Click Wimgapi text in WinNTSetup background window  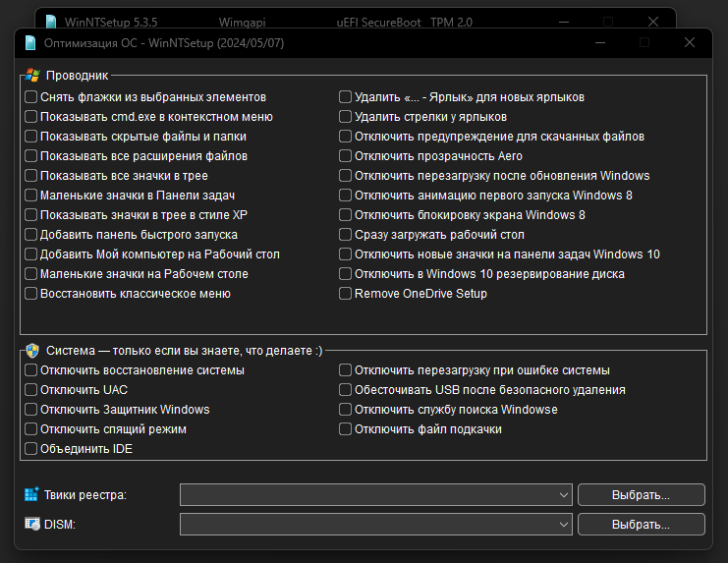click(x=242, y=23)
